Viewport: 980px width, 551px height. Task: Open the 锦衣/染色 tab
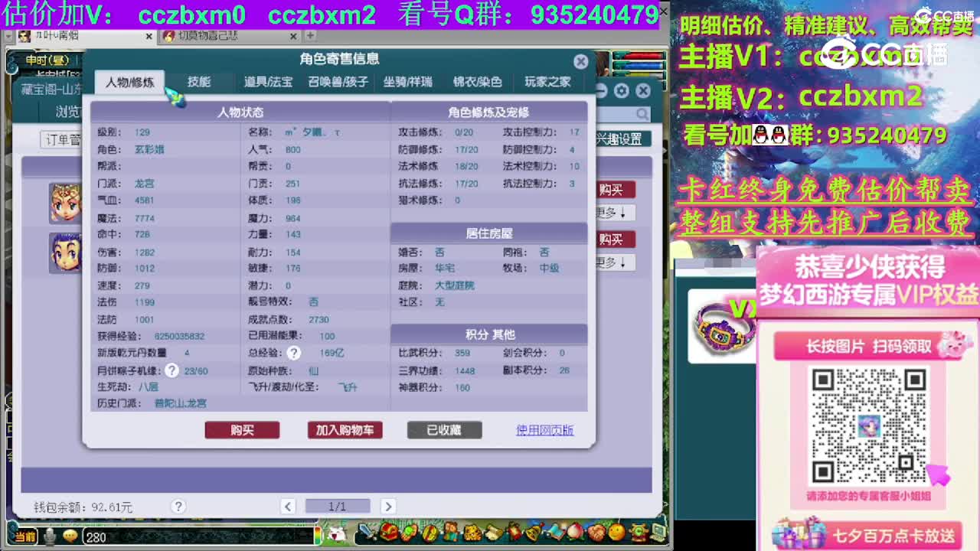(x=477, y=82)
